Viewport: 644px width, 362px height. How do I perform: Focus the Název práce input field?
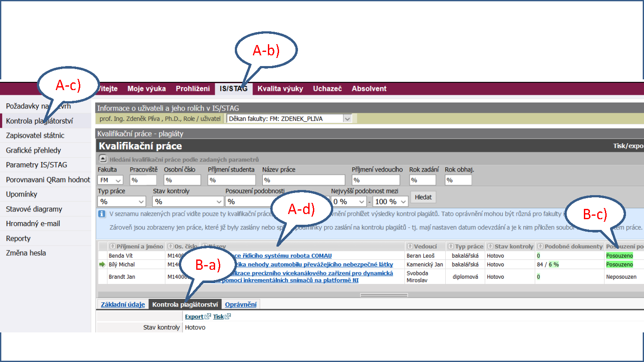[304, 180]
